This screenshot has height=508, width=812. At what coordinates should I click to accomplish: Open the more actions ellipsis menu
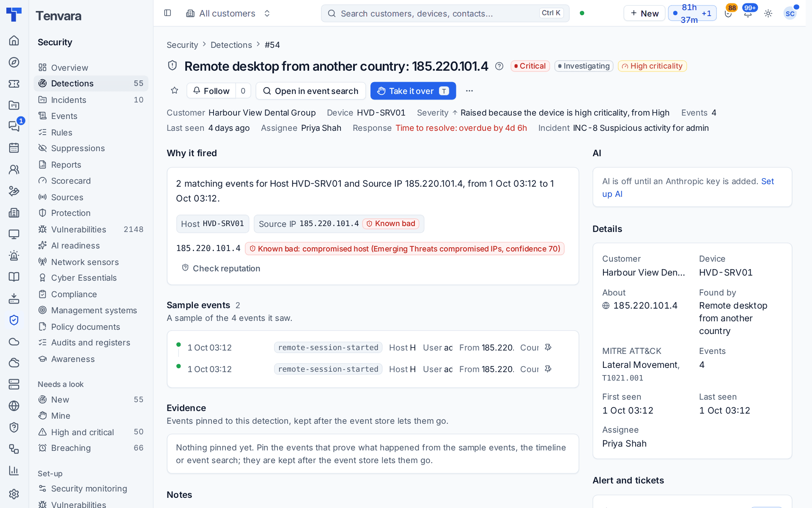tap(469, 91)
